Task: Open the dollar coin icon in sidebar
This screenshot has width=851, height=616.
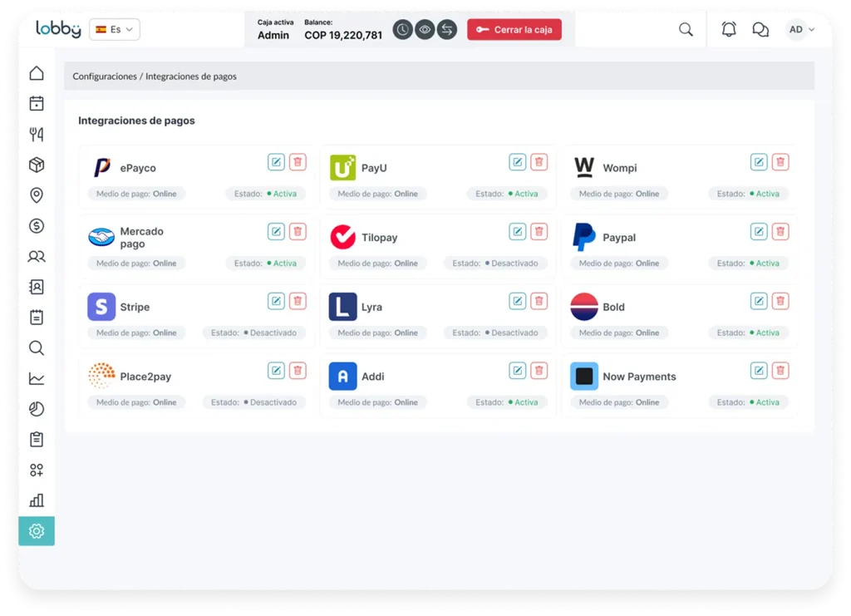Action: [x=37, y=226]
